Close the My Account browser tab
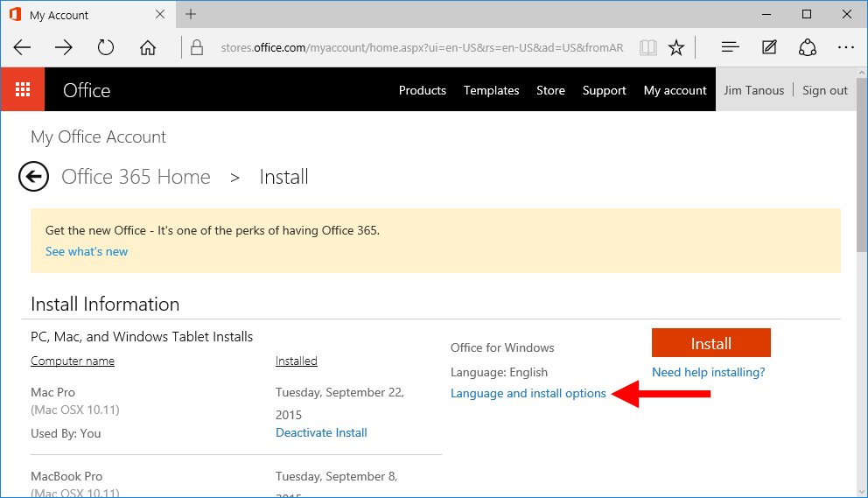Image resolution: width=868 pixels, height=498 pixels. click(160, 14)
